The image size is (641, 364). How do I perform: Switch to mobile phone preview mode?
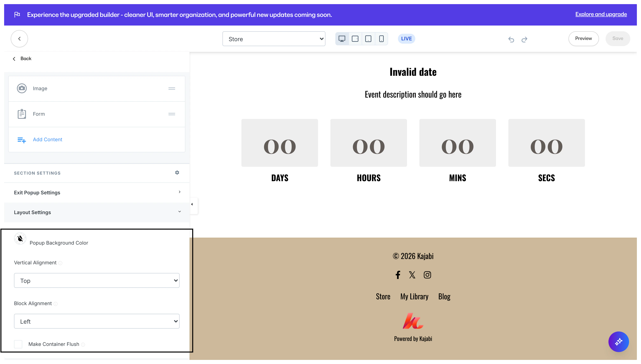coord(381,38)
